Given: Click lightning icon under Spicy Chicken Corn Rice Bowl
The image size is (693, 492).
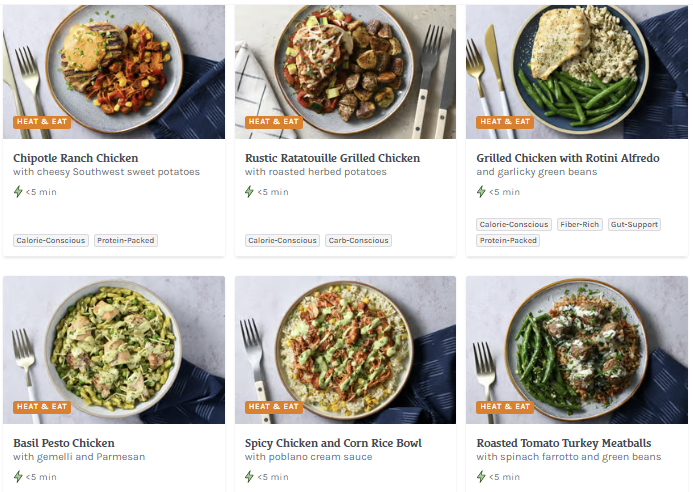Looking at the screenshot, I should click(250, 477).
